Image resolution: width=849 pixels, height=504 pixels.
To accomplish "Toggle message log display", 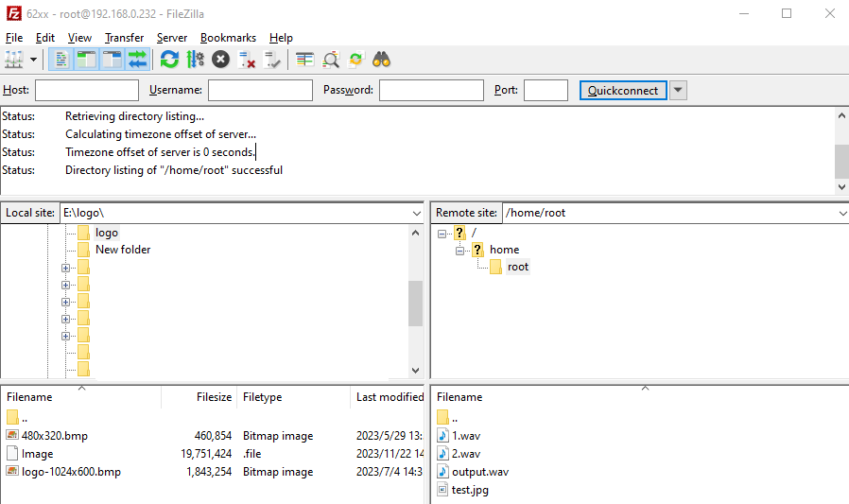I will [x=61, y=60].
